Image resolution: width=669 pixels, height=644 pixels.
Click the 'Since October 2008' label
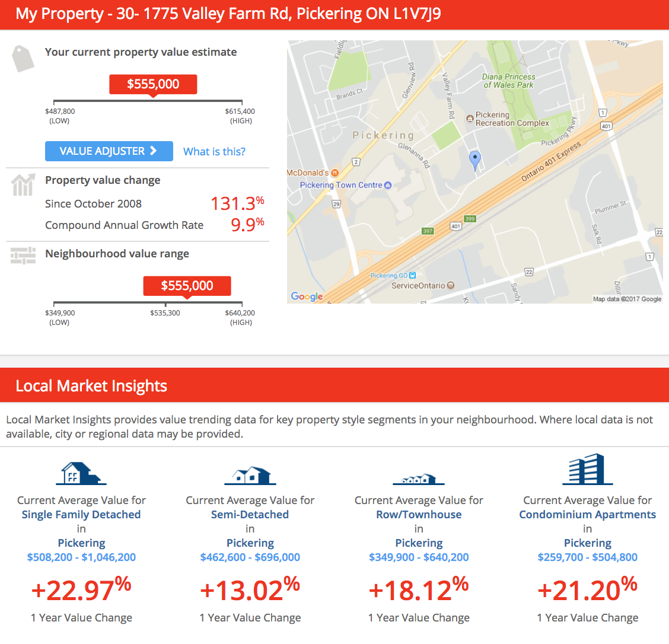point(94,204)
